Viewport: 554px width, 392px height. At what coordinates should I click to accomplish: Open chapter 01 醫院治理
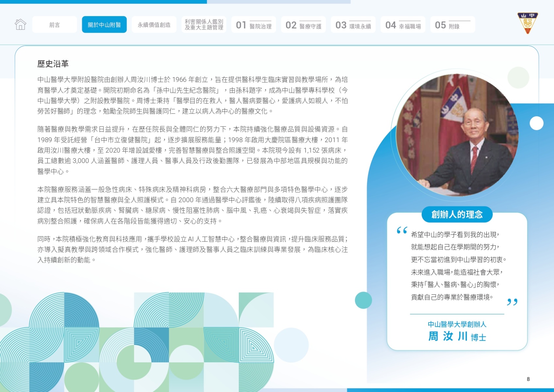tap(253, 24)
